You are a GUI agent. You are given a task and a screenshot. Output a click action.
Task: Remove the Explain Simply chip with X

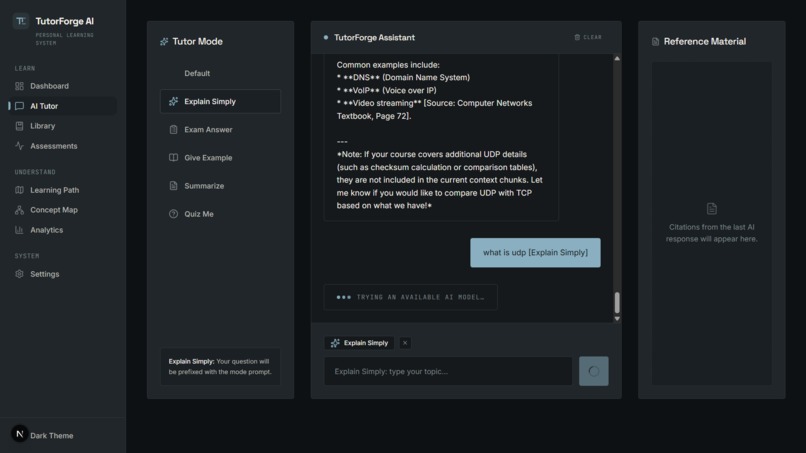pyautogui.click(x=405, y=343)
